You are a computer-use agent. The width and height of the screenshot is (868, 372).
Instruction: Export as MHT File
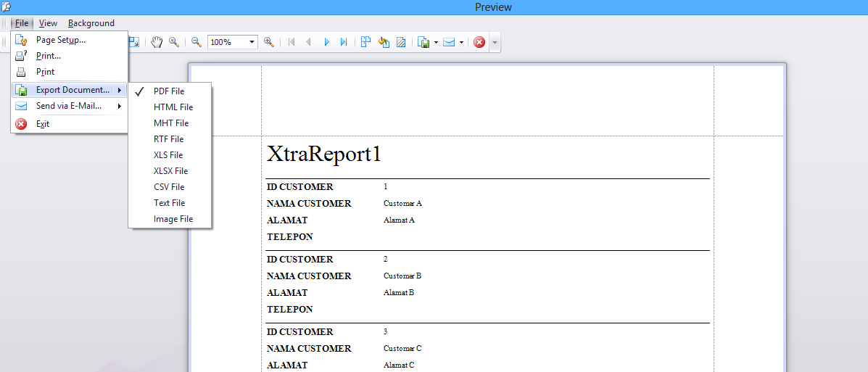point(170,123)
